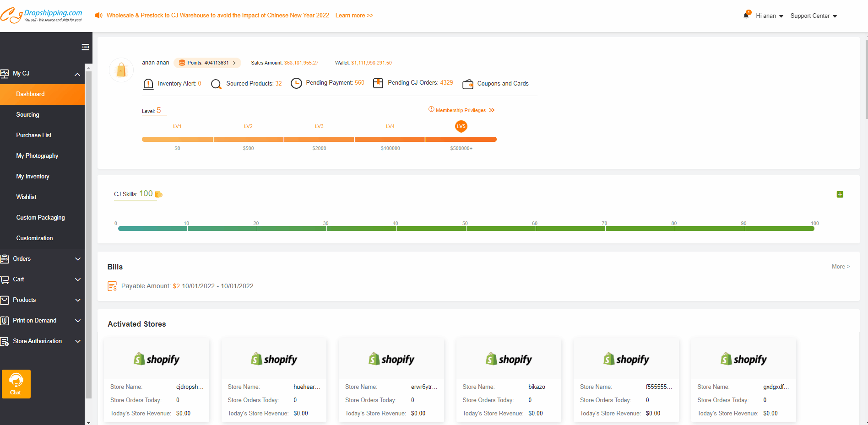Image resolution: width=868 pixels, height=425 pixels.
Task: Click the Pending CJ Orders icon
Action: coord(378,83)
